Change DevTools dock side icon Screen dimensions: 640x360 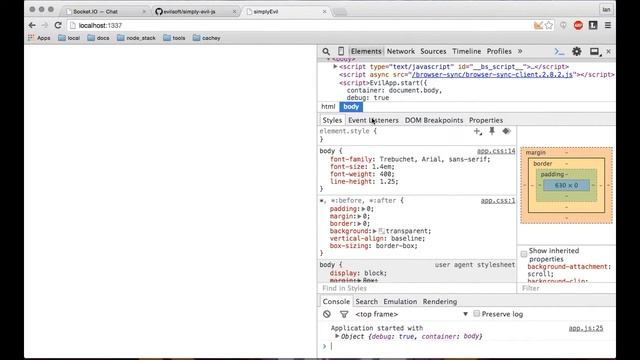click(595, 51)
